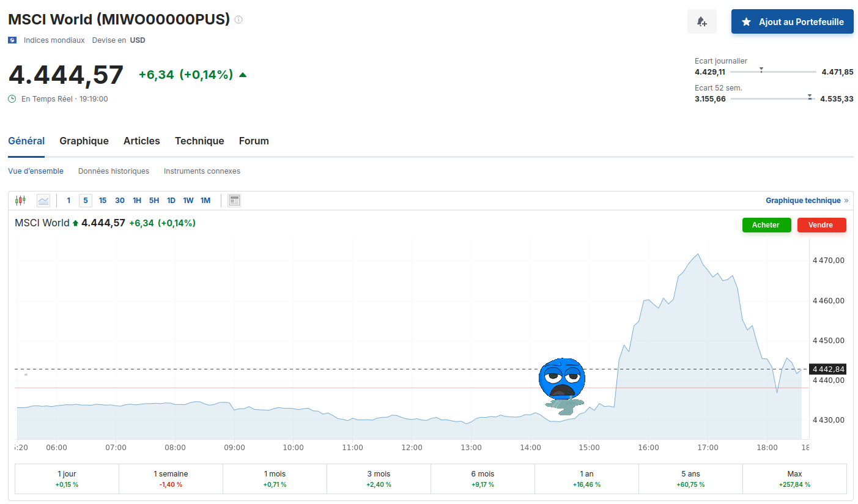Select the 1D chart interval
858x504 pixels.
[171, 201]
